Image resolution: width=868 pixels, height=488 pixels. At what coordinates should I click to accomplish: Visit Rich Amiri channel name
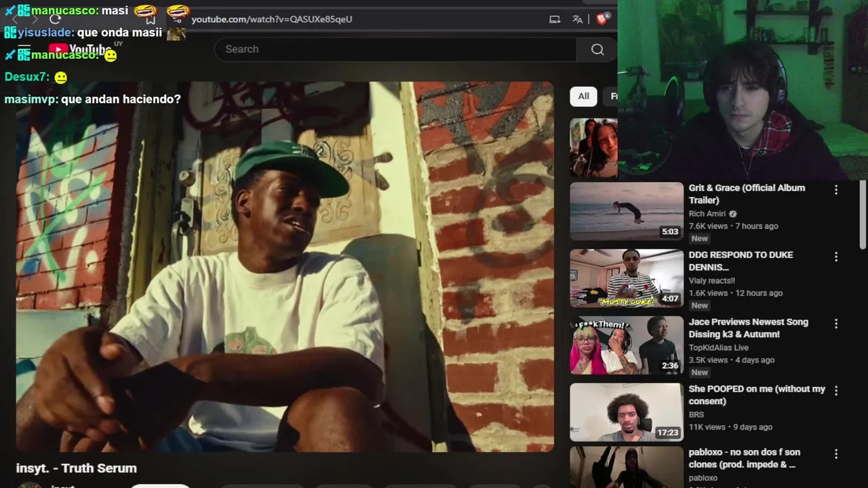tap(707, 214)
